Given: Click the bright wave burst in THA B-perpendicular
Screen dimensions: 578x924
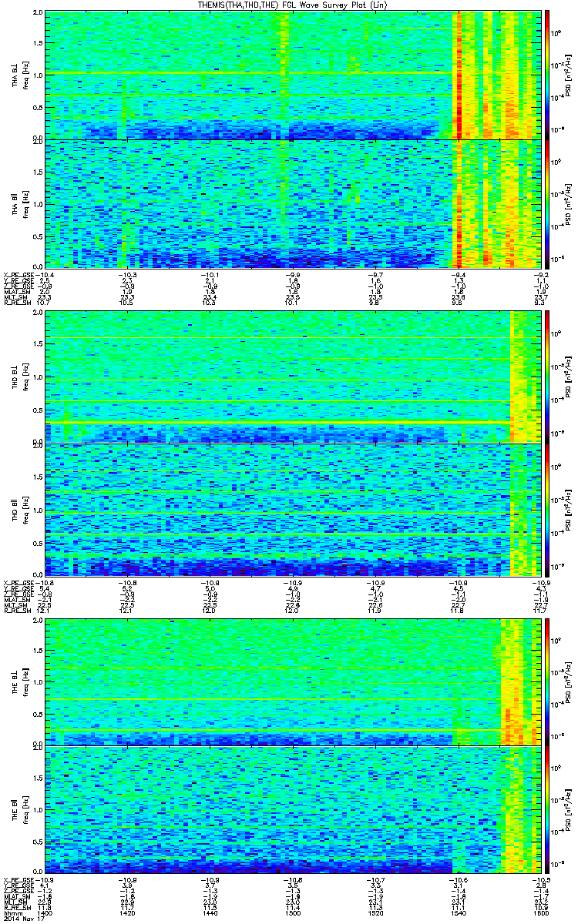Looking at the screenshot, I should [x=460, y=75].
